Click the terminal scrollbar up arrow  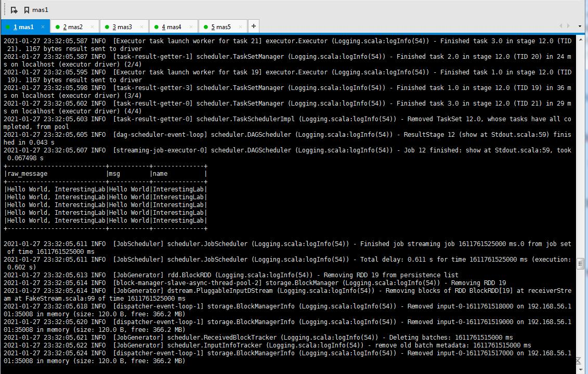pyautogui.click(x=580, y=39)
